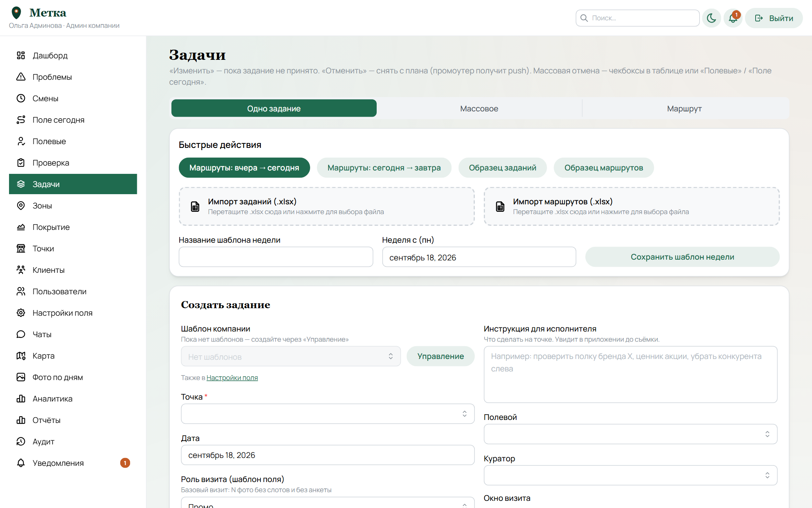Screen dimensions: 812x508
Task: Click the Импорт заданий spreadsheet file icon
Action: coord(195,206)
